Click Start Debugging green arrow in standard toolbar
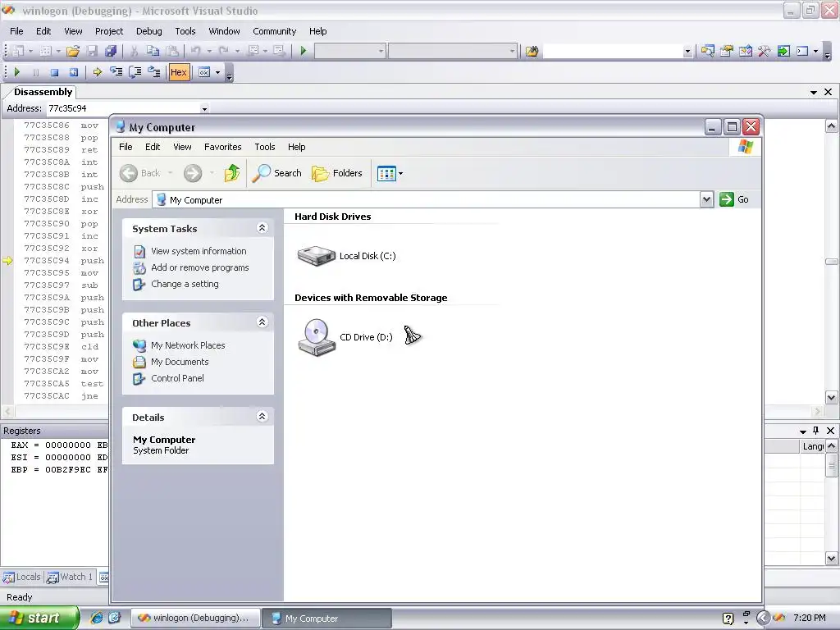This screenshot has width=840, height=630. (304, 52)
